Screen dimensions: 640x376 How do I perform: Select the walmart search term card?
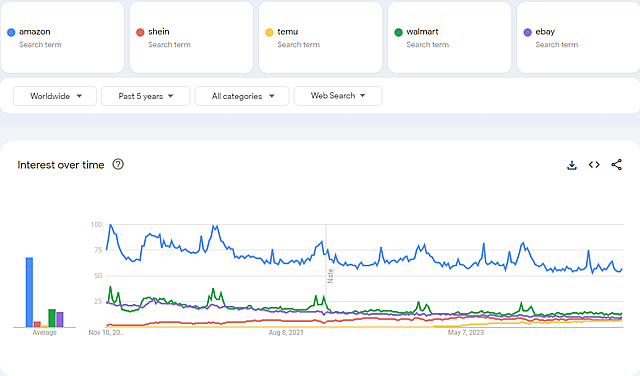coord(449,37)
